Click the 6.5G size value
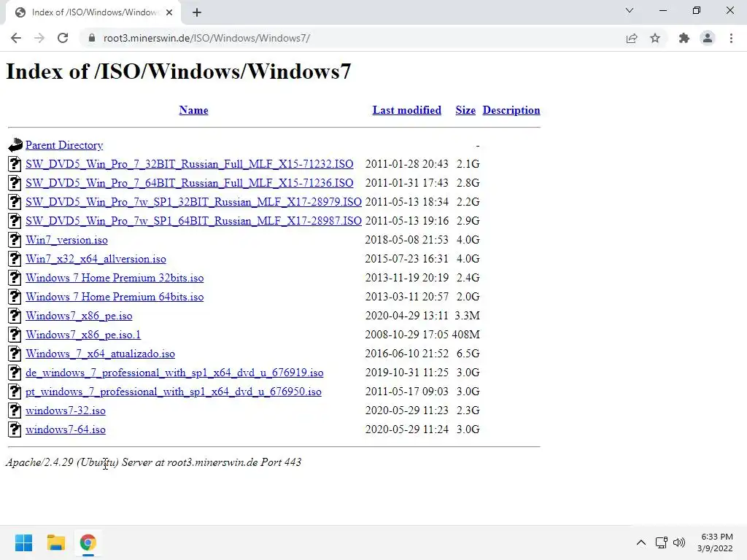 468,354
